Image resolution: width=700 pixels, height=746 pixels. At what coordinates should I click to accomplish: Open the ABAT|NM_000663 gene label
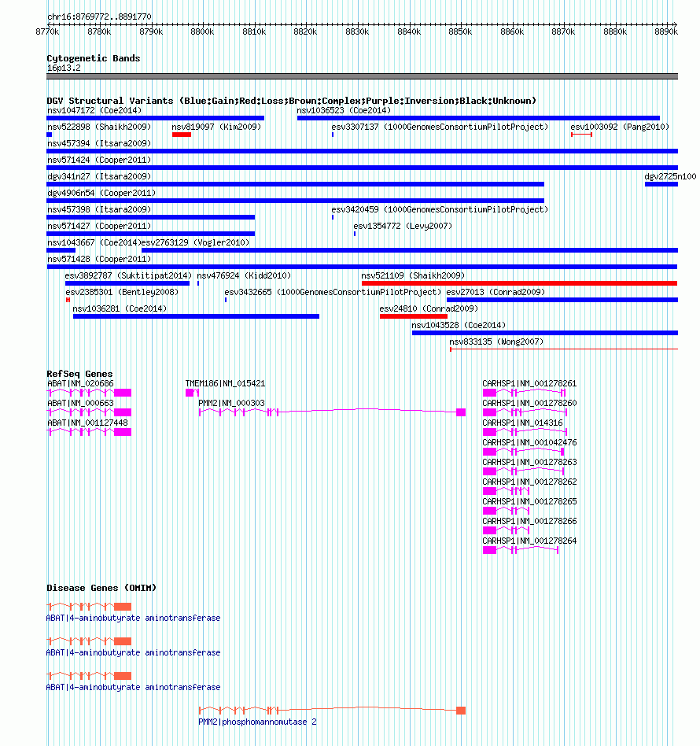pos(80,403)
